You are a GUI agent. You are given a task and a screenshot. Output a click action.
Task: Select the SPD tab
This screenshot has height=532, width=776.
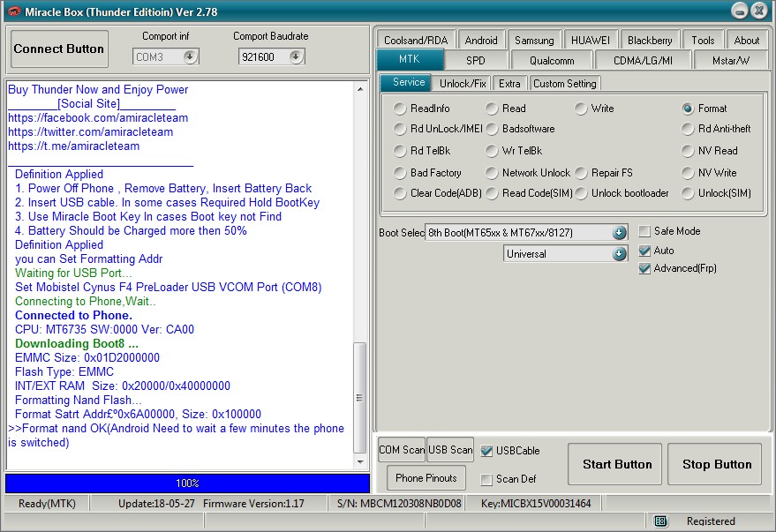tap(476, 61)
